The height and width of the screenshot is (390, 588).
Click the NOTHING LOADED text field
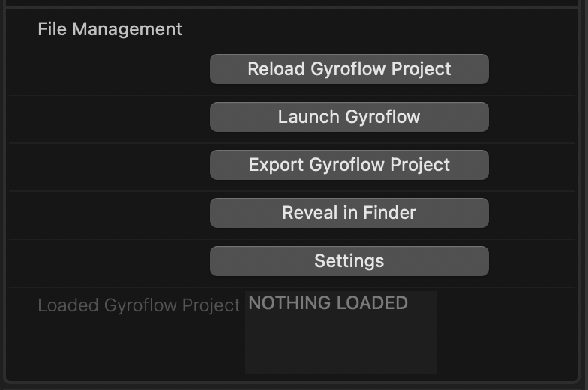[340, 331]
